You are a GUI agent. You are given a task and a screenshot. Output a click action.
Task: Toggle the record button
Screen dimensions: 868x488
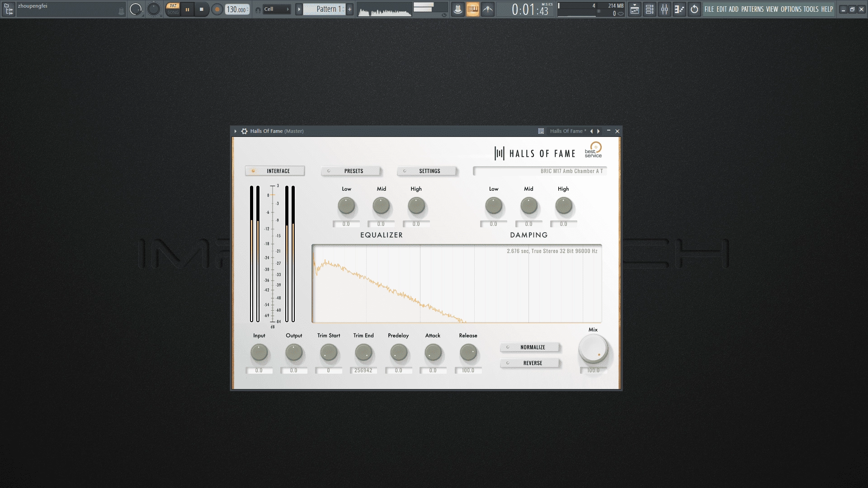point(217,9)
